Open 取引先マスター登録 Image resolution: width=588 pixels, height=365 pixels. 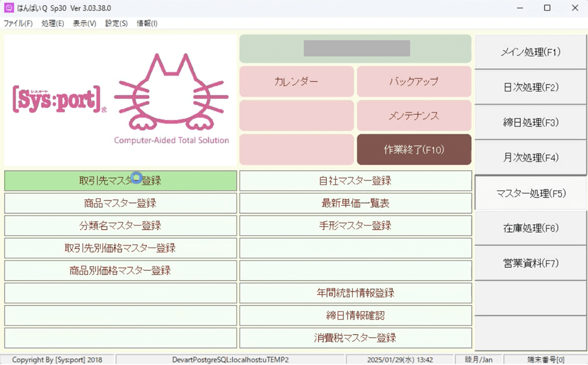pyautogui.click(x=121, y=181)
